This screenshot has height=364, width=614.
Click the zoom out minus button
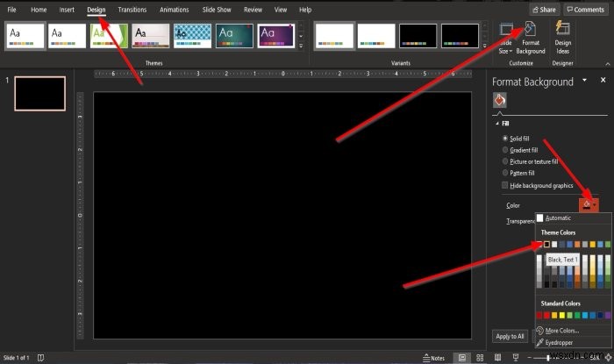point(530,358)
